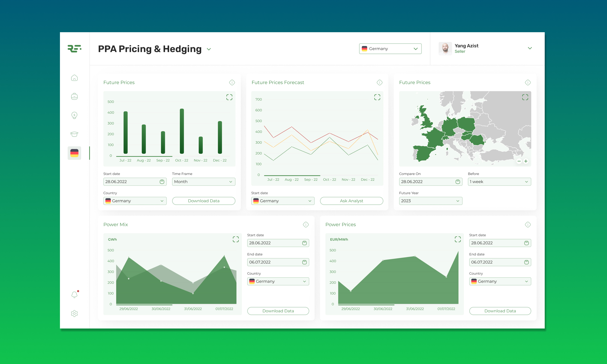Select the German flag item in sidebar

coord(74,153)
